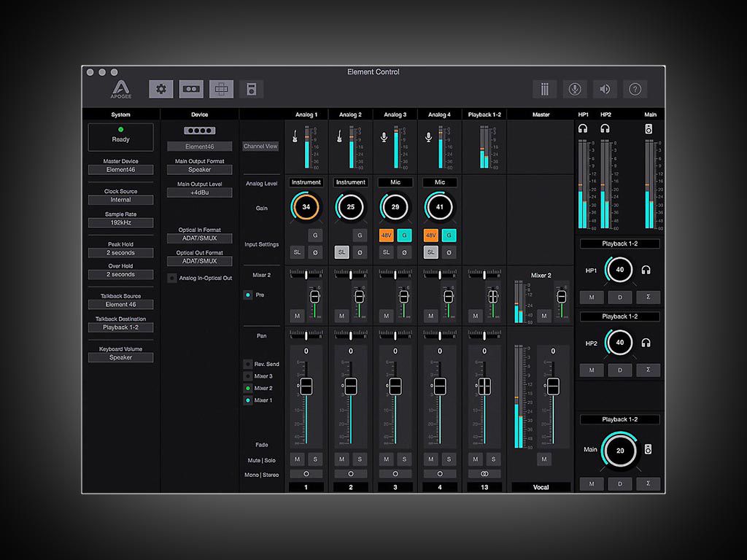The image size is (747, 560).
Task: Click the speaker icon beside the Main knob
Action: (646, 451)
